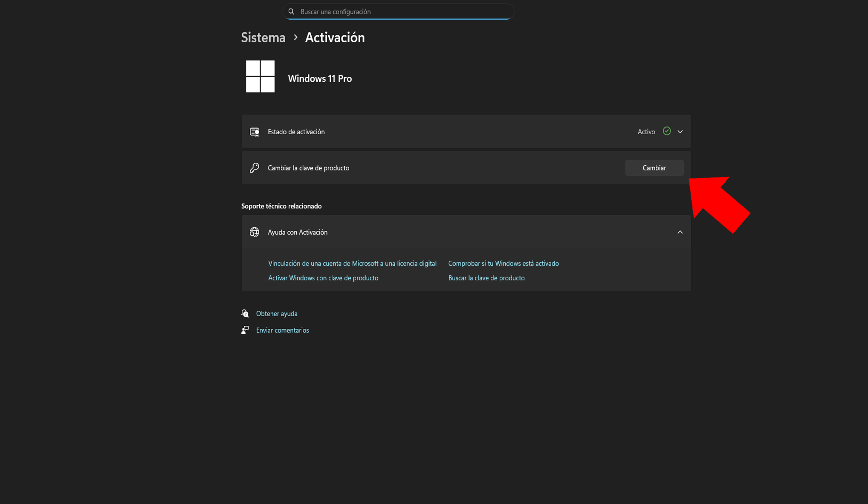Click the Enviar comentarios feedback icon
868x504 pixels.
point(245,330)
